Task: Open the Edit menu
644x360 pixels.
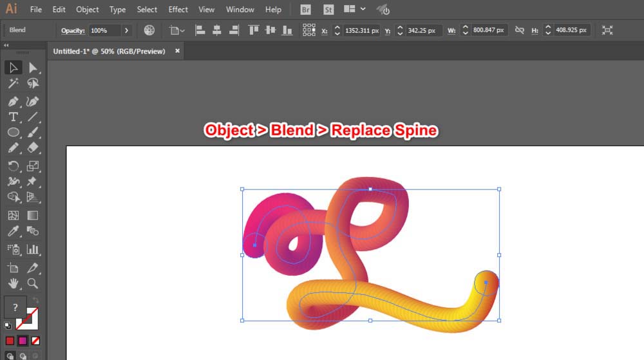Action: click(59, 10)
